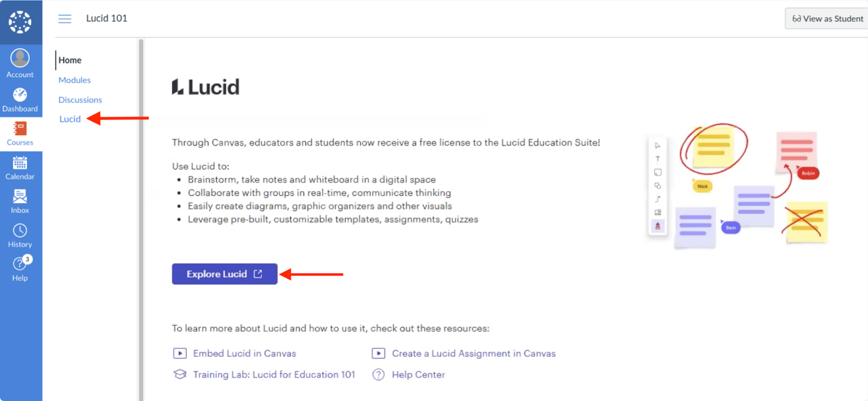Open the Courses menu
The width and height of the screenshot is (868, 401).
pos(20,133)
